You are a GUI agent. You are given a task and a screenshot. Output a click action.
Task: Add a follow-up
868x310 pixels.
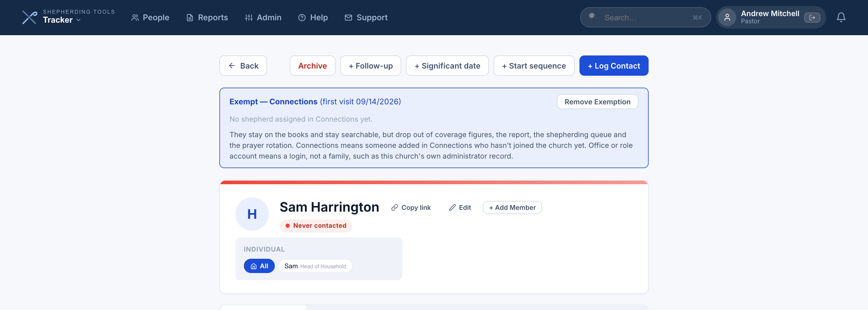tap(370, 66)
